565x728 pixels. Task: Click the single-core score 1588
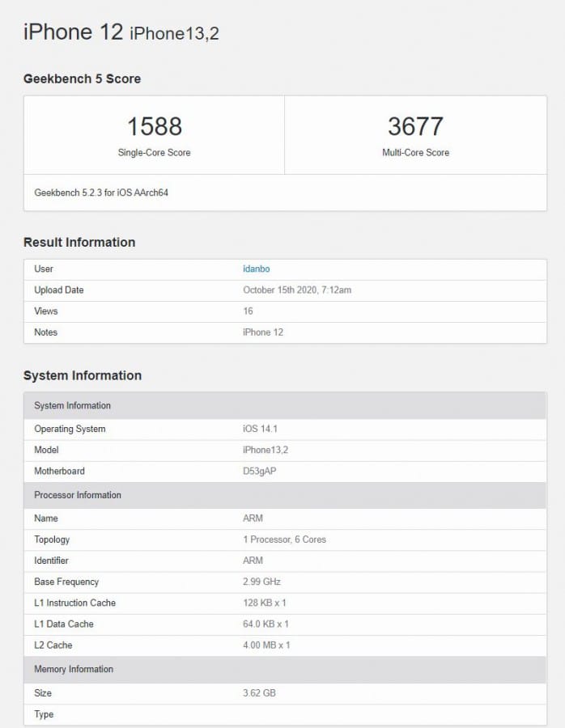154,127
